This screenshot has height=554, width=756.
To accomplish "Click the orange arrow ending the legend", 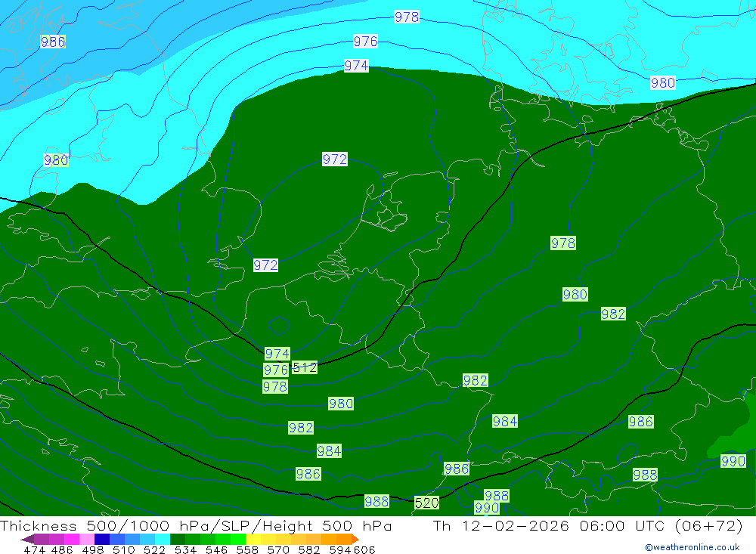I will 355,539.
